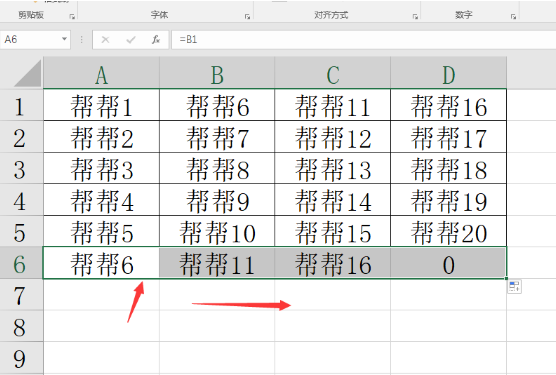Click the Name Box showing A6
556x375 pixels.
point(31,39)
